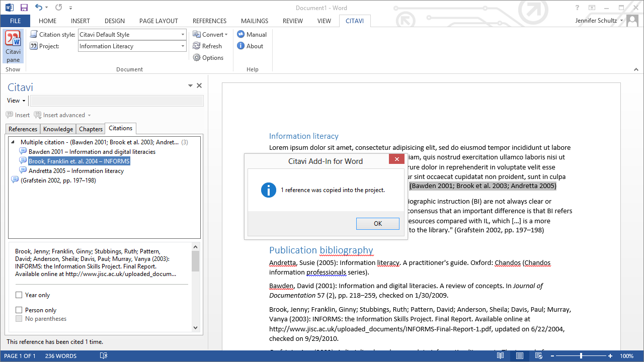
Task: Open Citavi Options gear
Action: pos(208,58)
